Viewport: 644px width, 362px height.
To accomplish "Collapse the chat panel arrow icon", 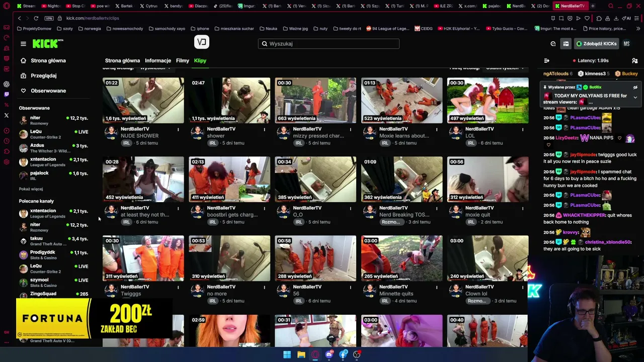I will click(547, 61).
